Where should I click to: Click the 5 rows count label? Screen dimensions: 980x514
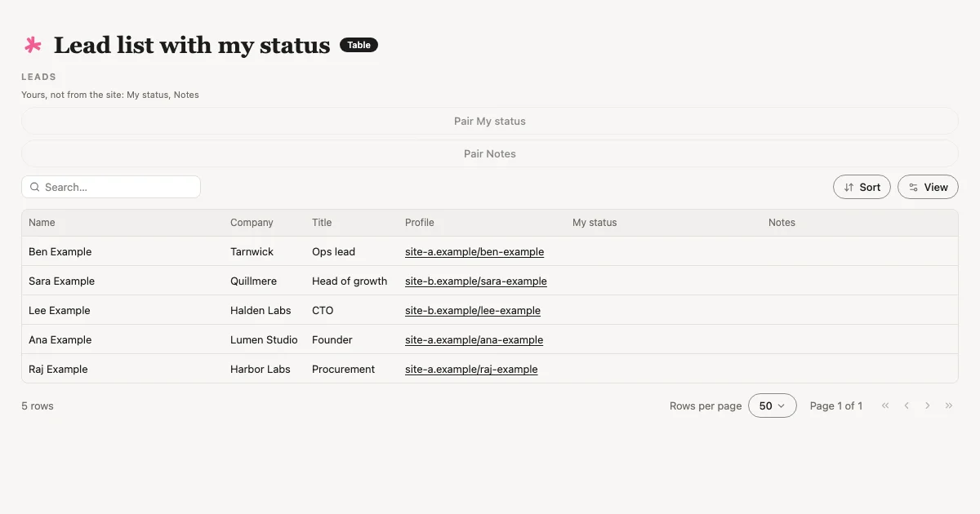pos(38,405)
